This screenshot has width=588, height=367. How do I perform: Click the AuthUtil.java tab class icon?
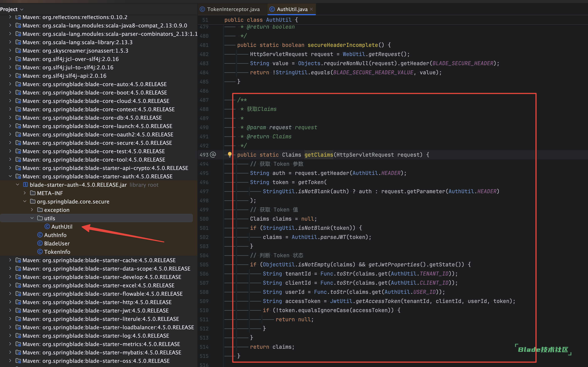(272, 9)
